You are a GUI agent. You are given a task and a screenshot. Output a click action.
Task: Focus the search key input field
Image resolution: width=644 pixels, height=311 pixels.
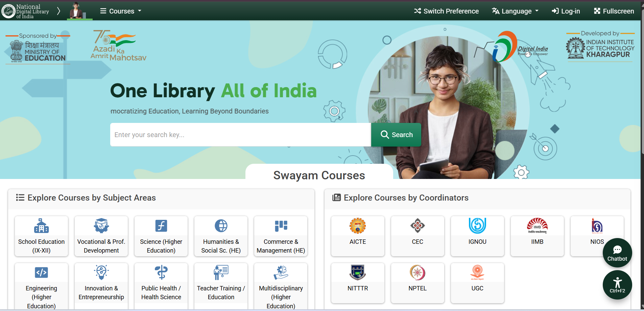(x=241, y=135)
